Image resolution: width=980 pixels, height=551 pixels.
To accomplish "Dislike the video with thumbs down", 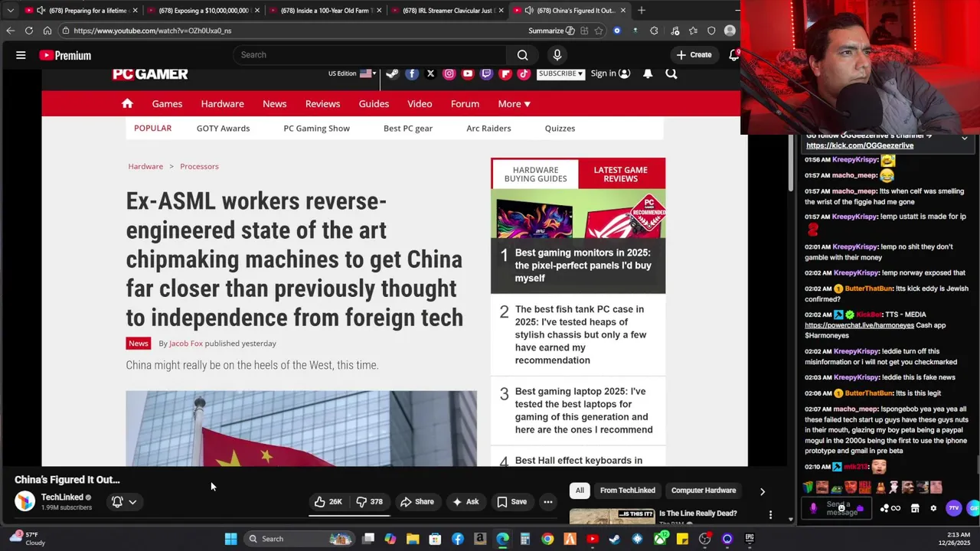I will pyautogui.click(x=369, y=502).
